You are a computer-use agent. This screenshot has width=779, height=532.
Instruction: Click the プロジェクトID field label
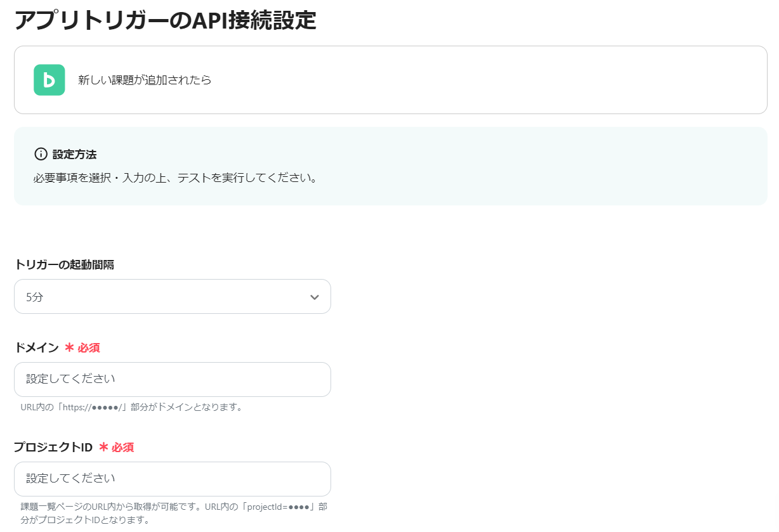click(x=53, y=447)
